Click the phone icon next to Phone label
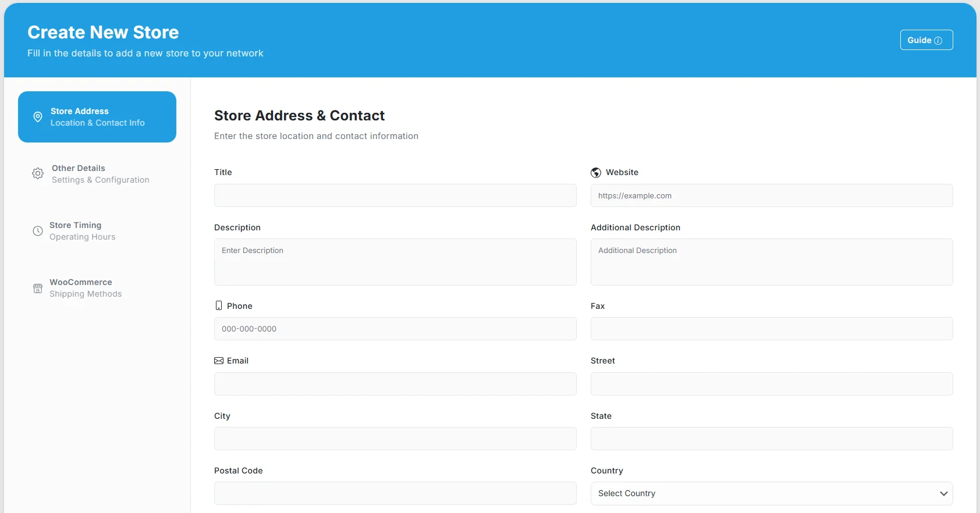This screenshot has height=513, width=980. pyautogui.click(x=219, y=306)
